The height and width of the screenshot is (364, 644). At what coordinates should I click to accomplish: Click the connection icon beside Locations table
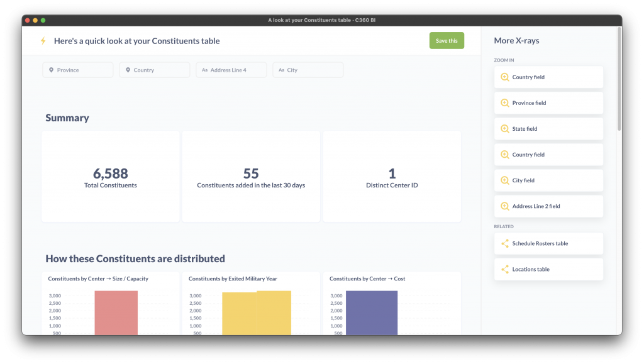click(x=504, y=268)
